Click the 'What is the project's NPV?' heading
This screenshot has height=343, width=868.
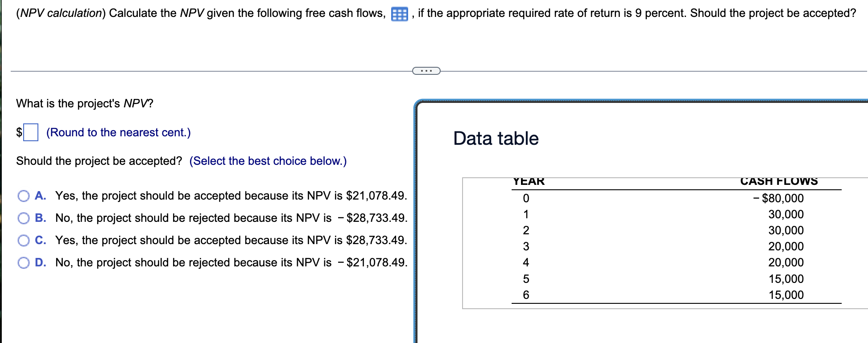click(x=84, y=103)
